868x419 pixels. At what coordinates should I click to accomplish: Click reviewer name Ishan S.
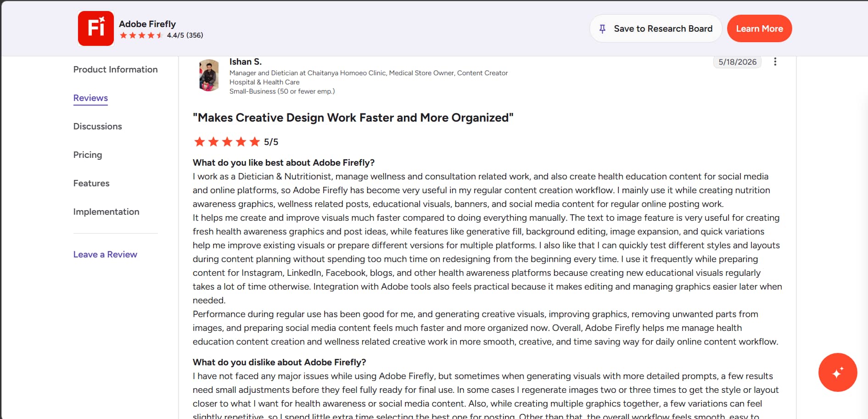click(245, 61)
